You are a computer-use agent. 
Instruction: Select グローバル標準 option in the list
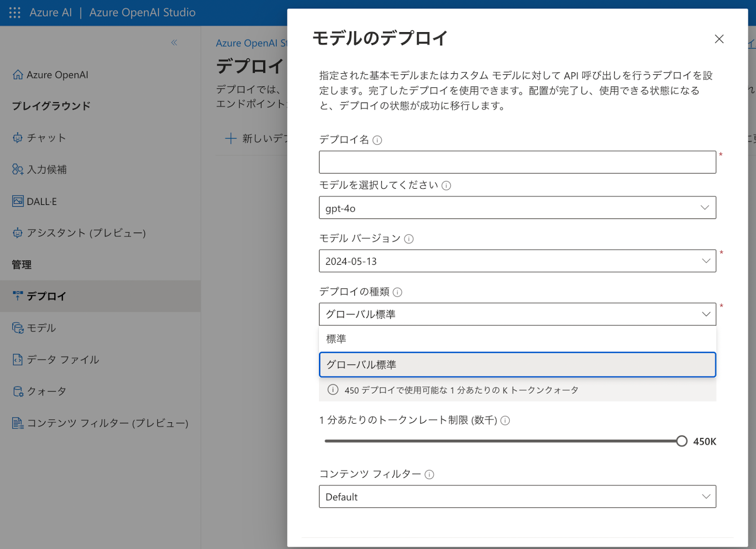point(517,365)
